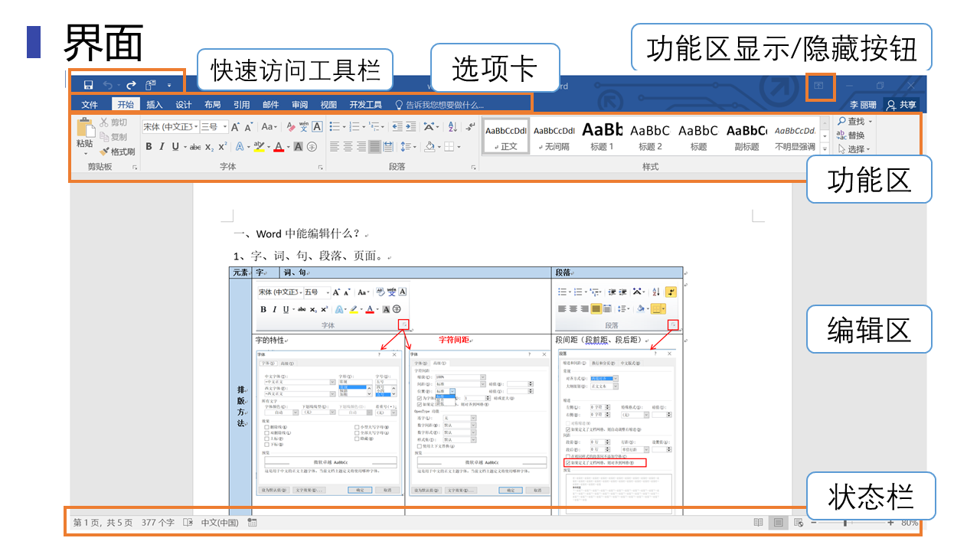Toggle strikethrough formatting
Image resolution: width=980 pixels, height=551 pixels.
(x=195, y=147)
